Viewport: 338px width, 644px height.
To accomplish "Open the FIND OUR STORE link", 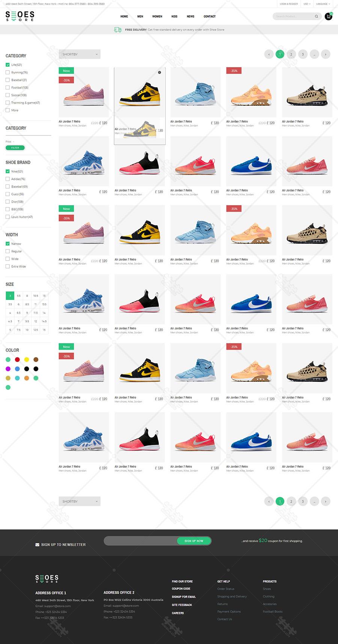I will 182,581.
